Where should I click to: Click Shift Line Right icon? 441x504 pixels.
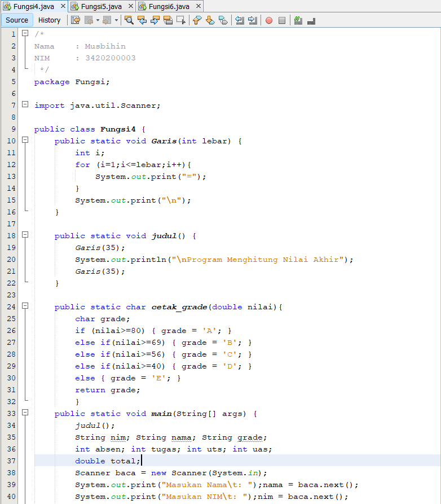(x=253, y=20)
